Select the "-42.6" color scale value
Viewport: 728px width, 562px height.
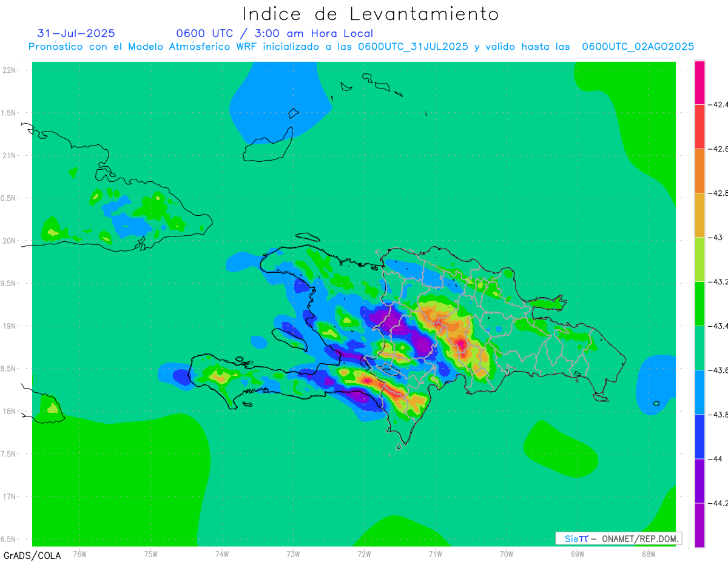click(x=718, y=149)
